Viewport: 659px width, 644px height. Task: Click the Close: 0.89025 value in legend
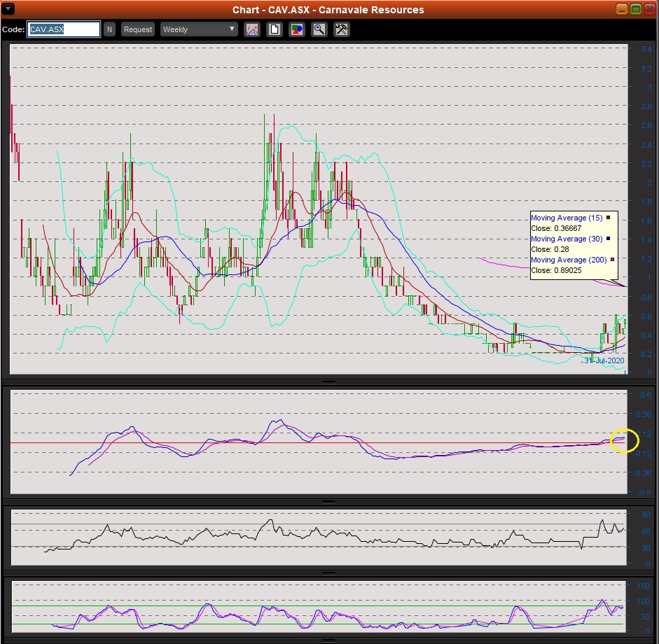point(556,270)
